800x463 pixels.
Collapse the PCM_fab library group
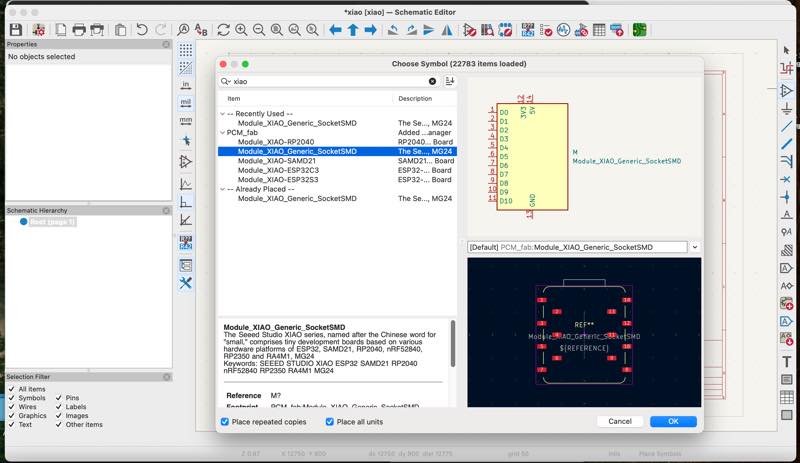223,132
